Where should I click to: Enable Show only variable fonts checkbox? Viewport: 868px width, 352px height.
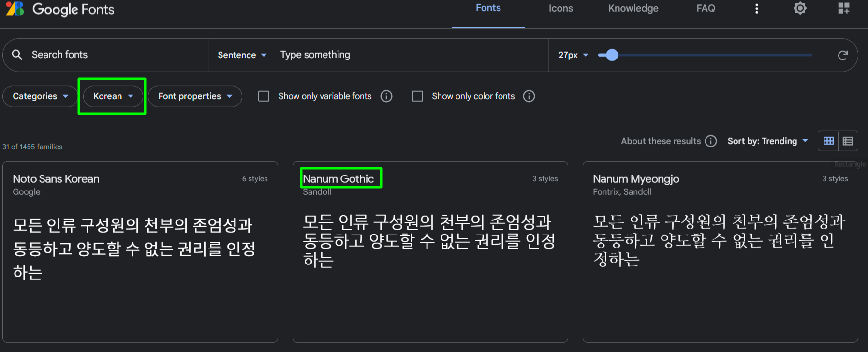(264, 96)
